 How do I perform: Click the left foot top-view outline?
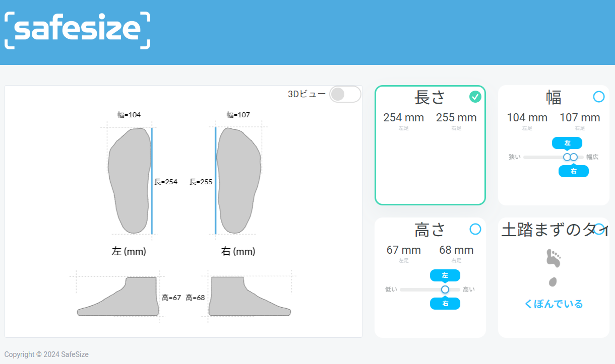coord(130,180)
